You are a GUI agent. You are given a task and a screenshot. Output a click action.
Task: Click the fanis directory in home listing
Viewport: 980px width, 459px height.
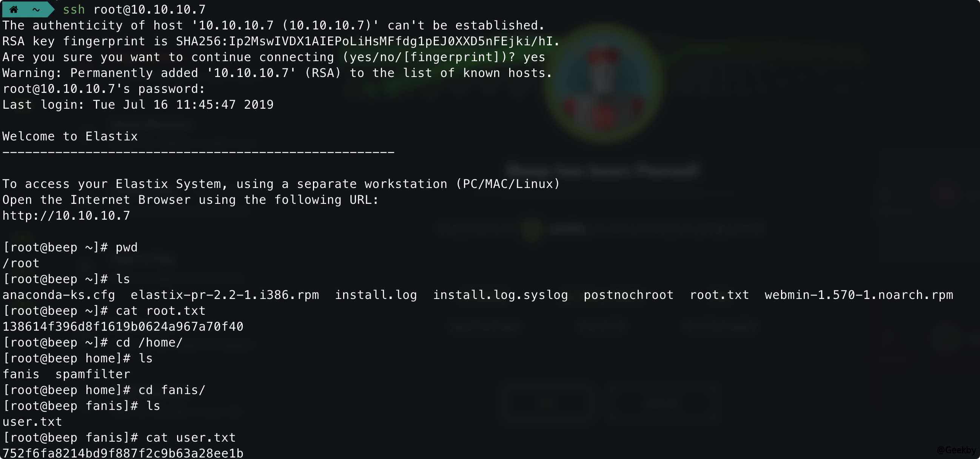click(21, 374)
